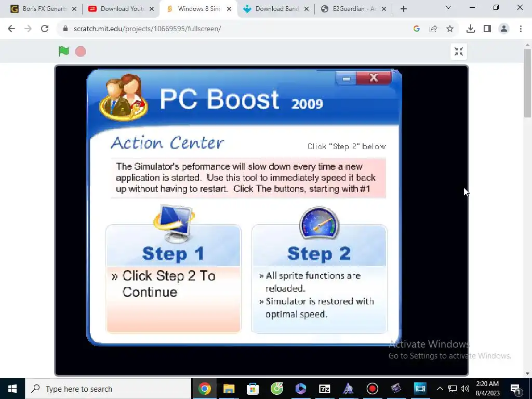Image resolution: width=532 pixels, height=399 pixels.
Task: Switch to the Download Youtube tab
Action: (122, 9)
